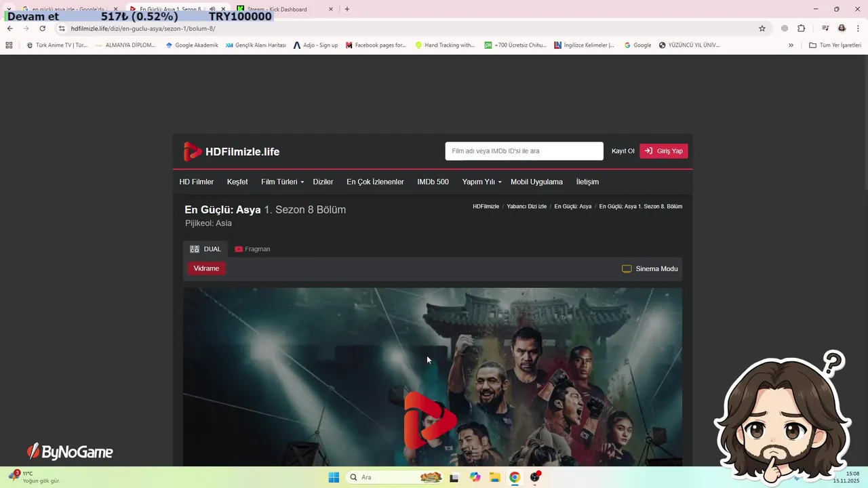The width and height of the screenshot is (868, 488).
Task: Click the taskbar Ara search box
Action: click(395, 477)
